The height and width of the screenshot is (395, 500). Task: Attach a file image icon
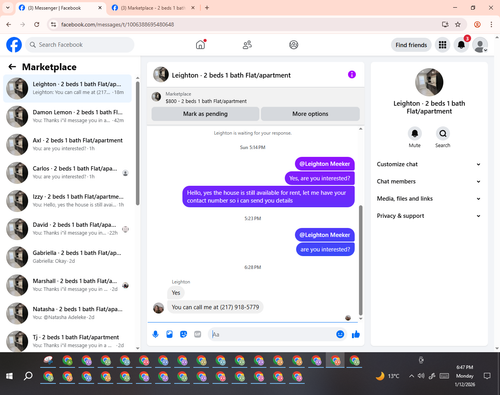tap(169, 334)
